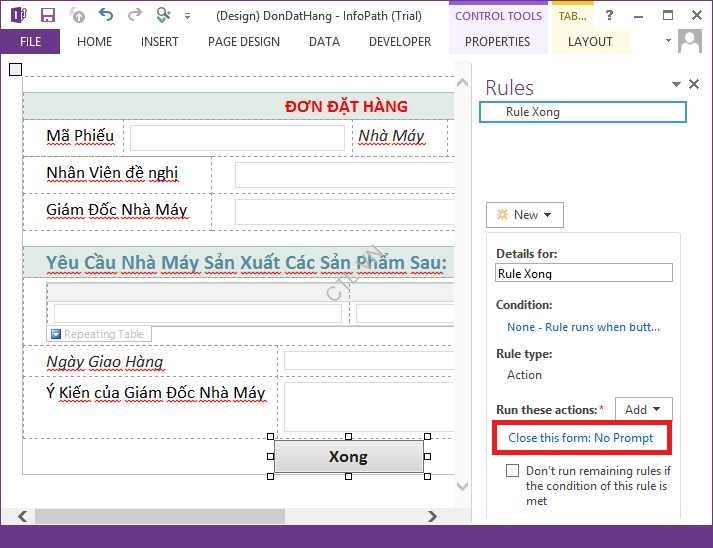Expand Customize Quick Access Toolbar arrow
This screenshot has height=548, width=713.
point(187,16)
